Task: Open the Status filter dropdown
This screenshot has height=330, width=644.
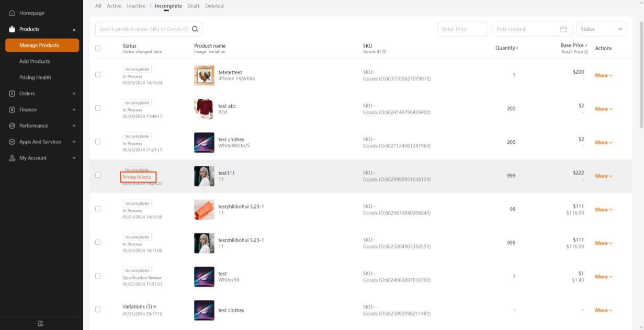Action: coord(602,29)
